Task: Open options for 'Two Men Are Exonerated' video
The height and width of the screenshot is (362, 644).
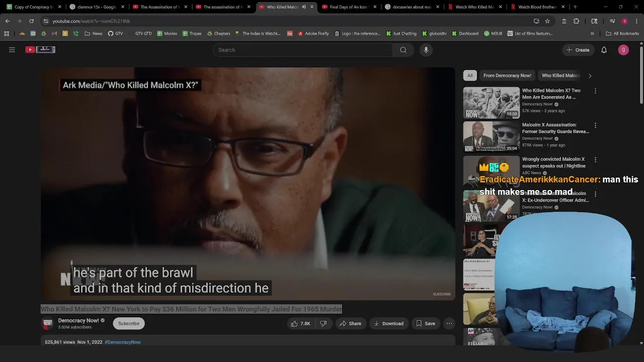Action: pos(595,91)
